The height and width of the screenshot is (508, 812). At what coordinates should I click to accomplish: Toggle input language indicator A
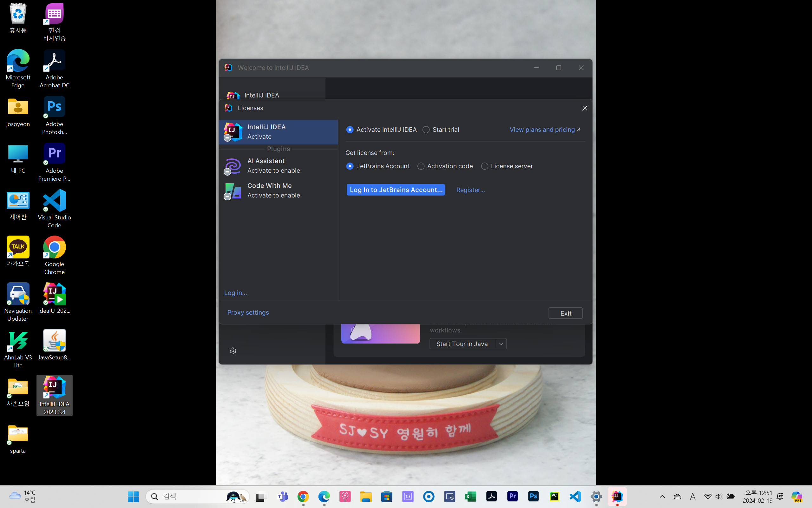pos(692,497)
